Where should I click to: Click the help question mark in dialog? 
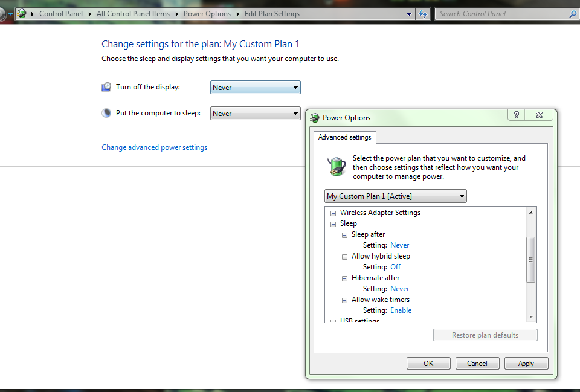click(517, 115)
